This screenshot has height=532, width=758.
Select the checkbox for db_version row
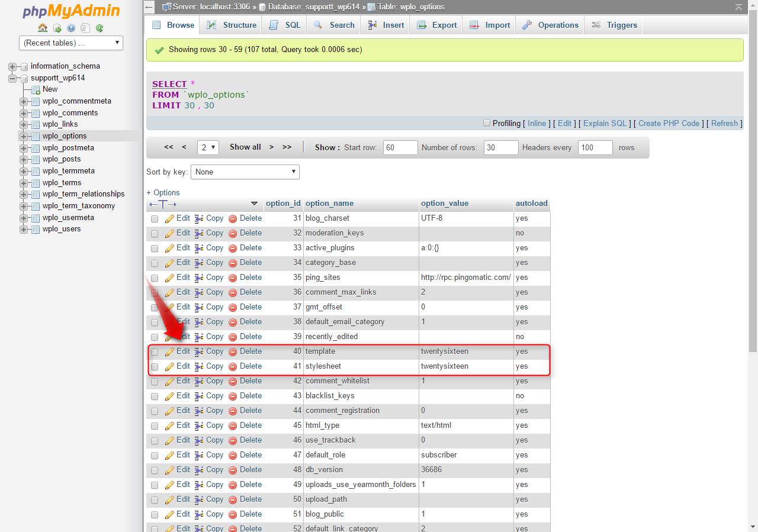pyautogui.click(x=155, y=470)
